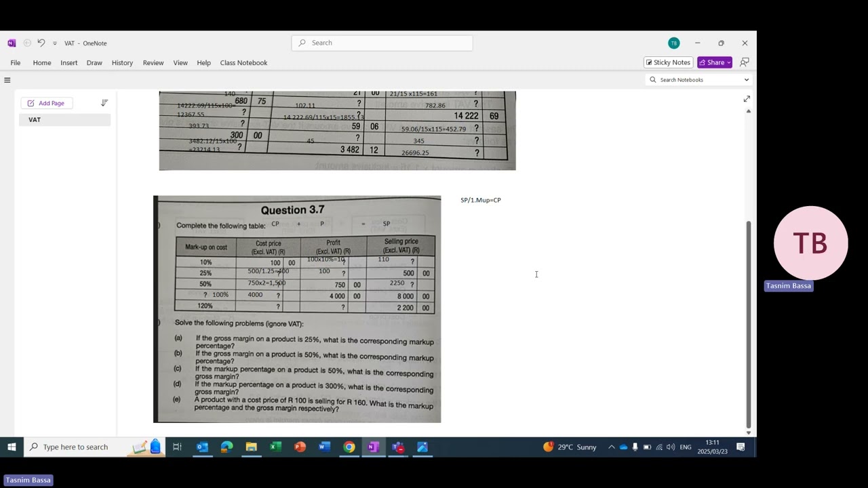Click the Back arrow in title bar
The height and width of the screenshot is (488, 868).
(x=27, y=43)
